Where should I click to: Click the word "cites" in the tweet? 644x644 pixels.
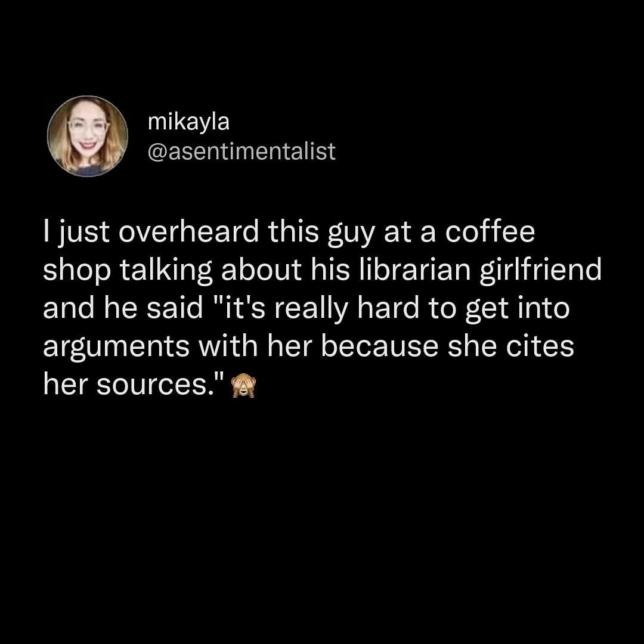(x=540, y=346)
